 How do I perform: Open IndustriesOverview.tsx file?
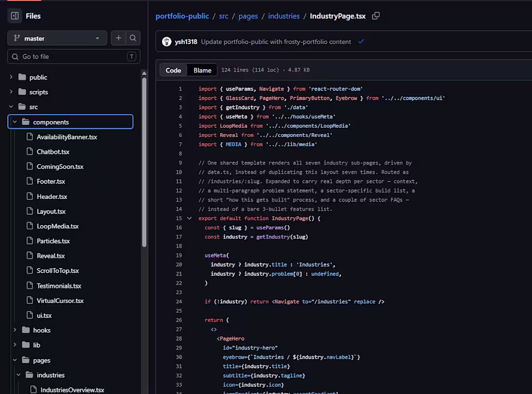pyautogui.click(x=72, y=390)
